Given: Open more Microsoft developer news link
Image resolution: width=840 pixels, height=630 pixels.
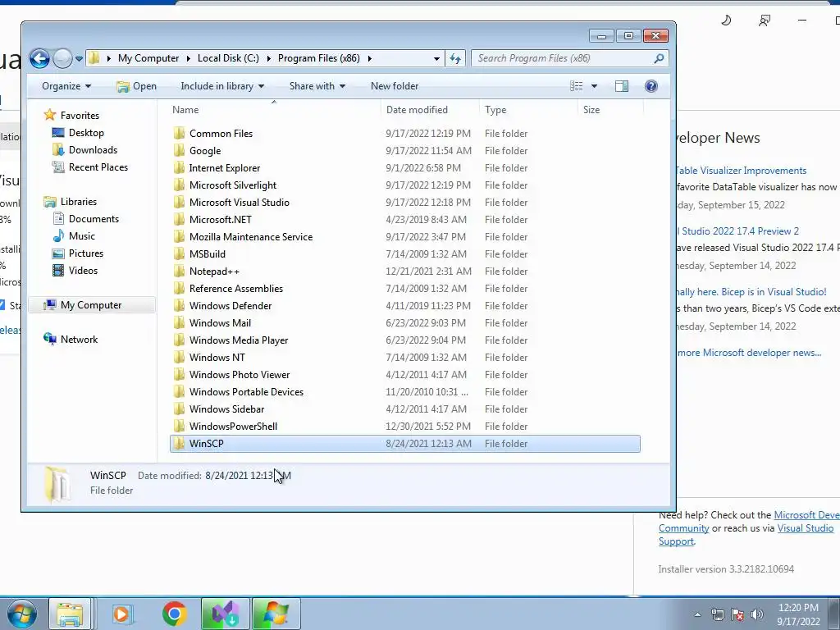Looking at the screenshot, I should click(749, 353).
